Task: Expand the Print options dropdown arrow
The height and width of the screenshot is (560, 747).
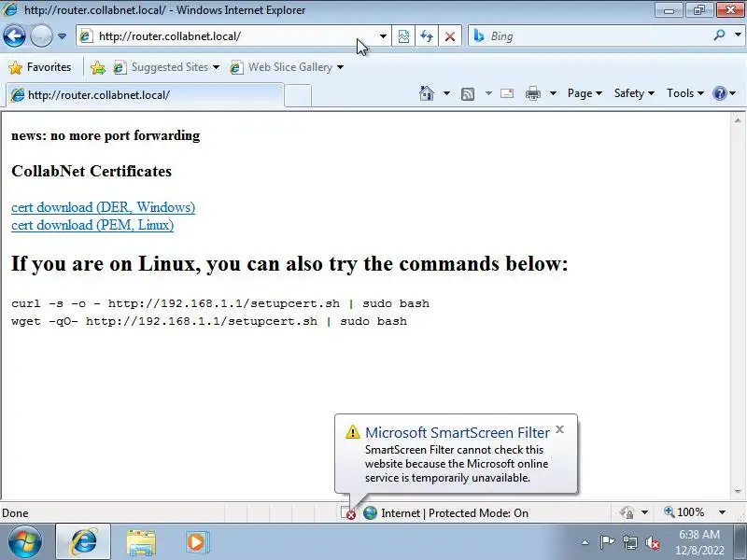Action: coord(553,93)
